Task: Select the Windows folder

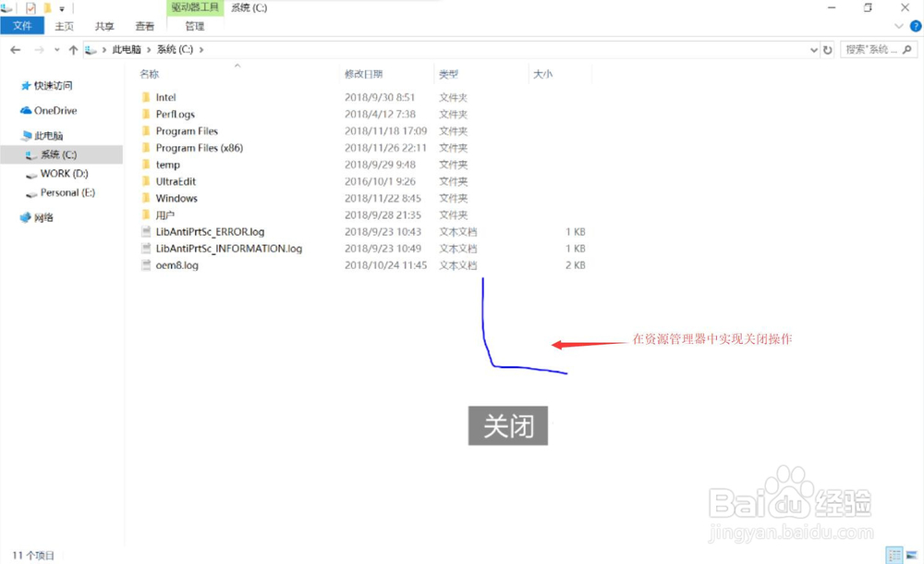Action: point(176,198)
